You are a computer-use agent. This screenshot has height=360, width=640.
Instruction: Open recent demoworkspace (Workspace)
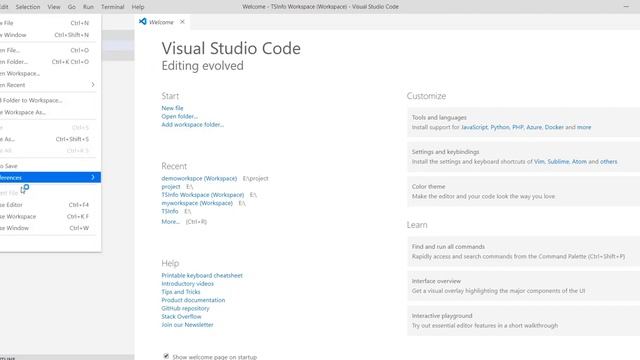tap(199, 178)
